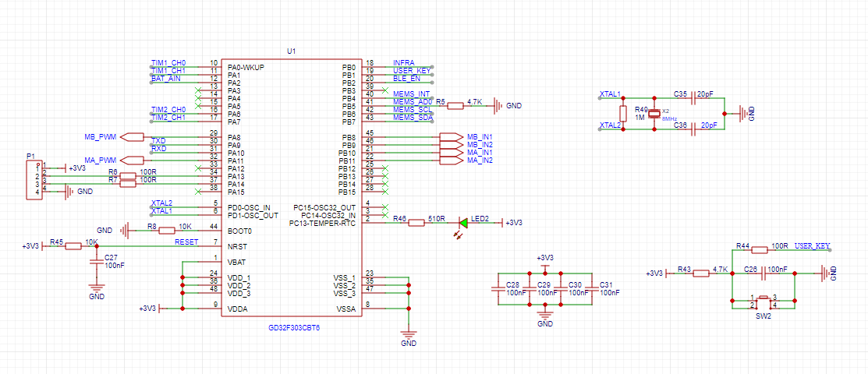This screenshot has width=868, height=374.
Task: Select the P1 connector symbol
Action: [x=34, y=180]
